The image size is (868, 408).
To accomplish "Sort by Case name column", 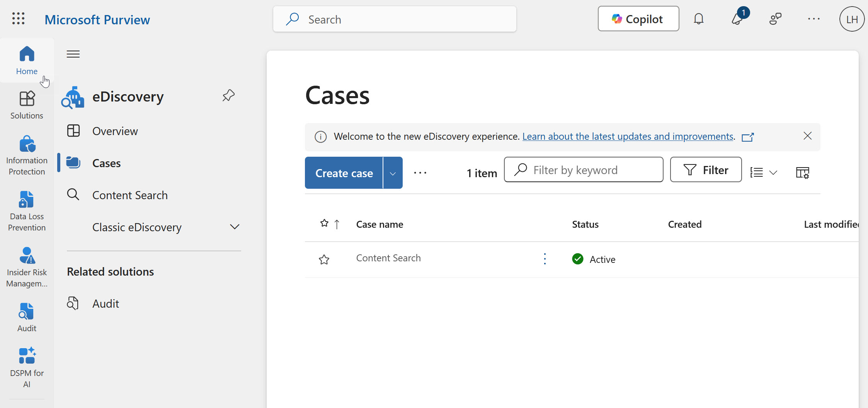I will 380,224.
